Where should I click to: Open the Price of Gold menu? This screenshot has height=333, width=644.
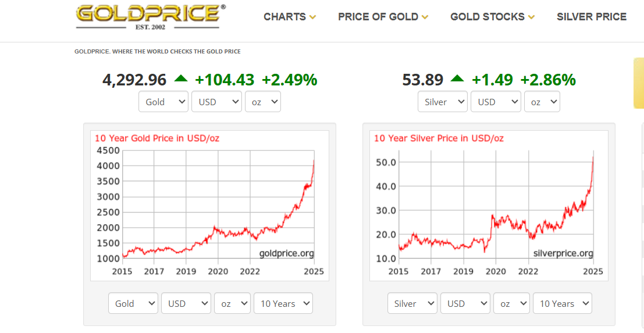383,17
